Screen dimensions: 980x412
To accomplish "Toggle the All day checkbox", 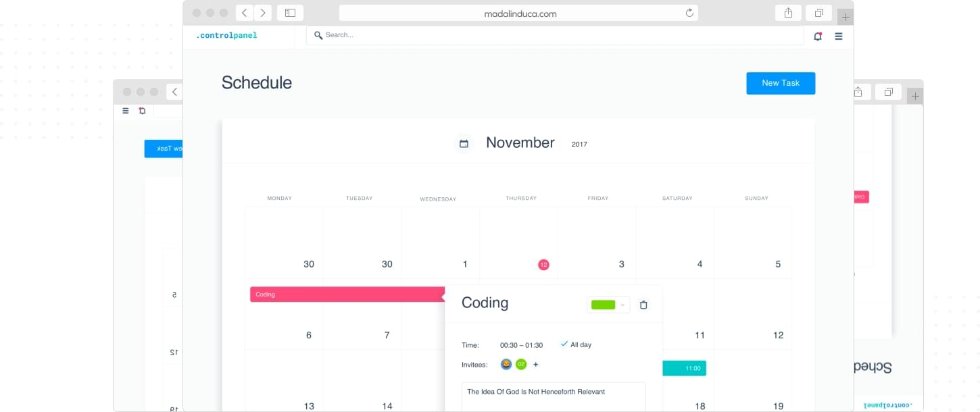I will coord(564,344).
